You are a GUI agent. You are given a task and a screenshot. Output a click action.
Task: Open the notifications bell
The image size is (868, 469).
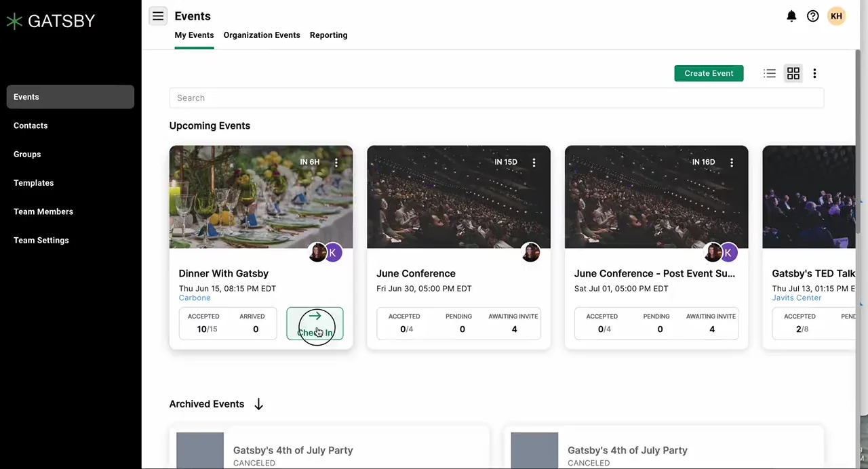tap(791, 16)
